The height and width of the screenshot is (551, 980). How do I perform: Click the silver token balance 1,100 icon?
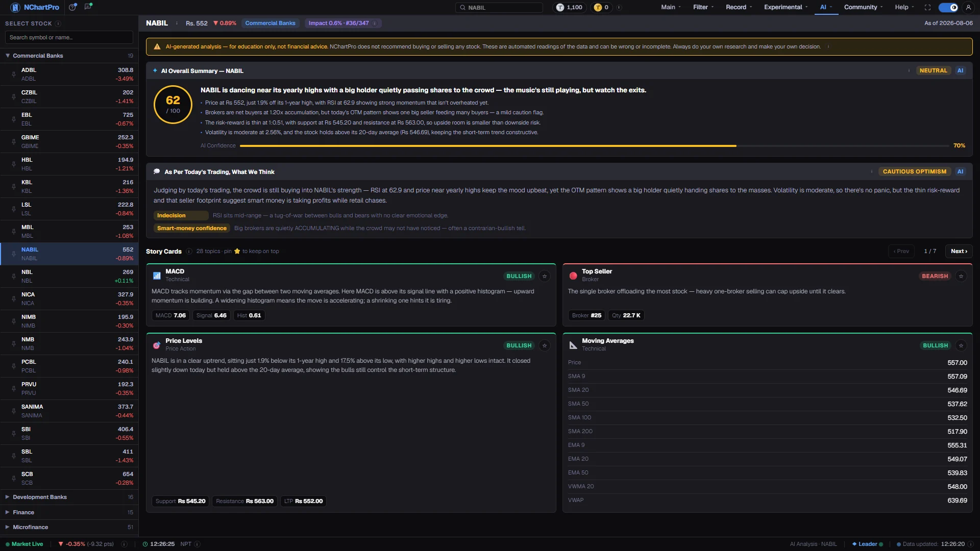[x=560, y=7]
